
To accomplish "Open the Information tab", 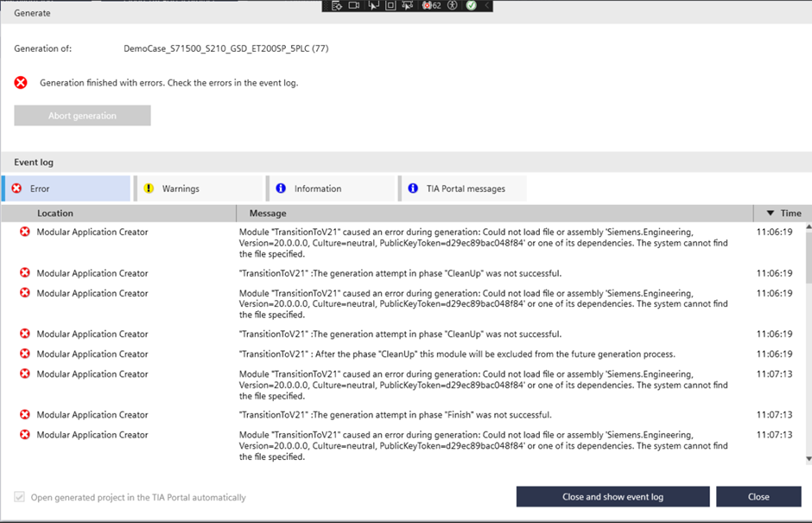I will (x=330, y=188).
